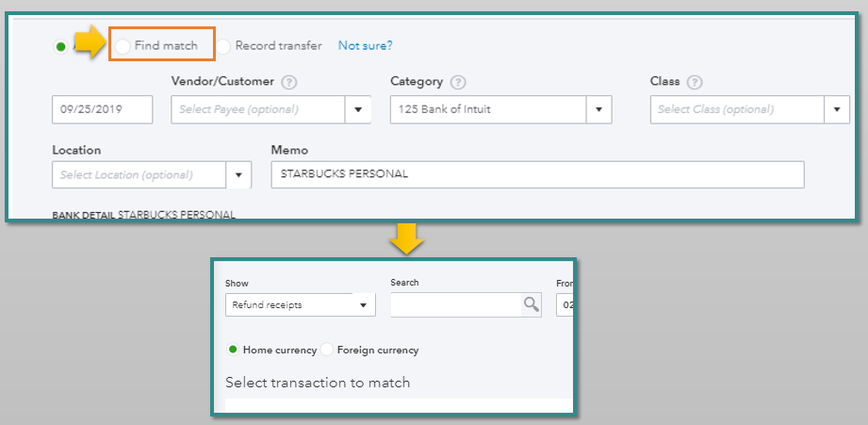868x425 pixels.
Task: Click the Not sure? link
Action: (365, 45)
